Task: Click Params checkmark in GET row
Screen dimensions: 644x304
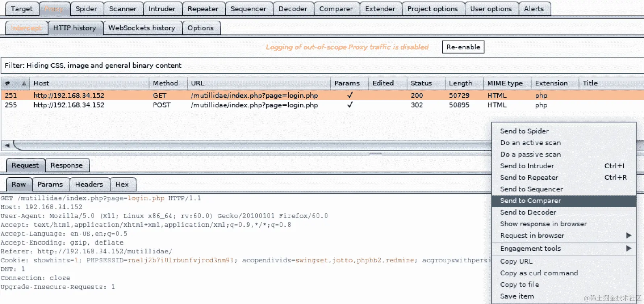Action: tap(350, 95)
